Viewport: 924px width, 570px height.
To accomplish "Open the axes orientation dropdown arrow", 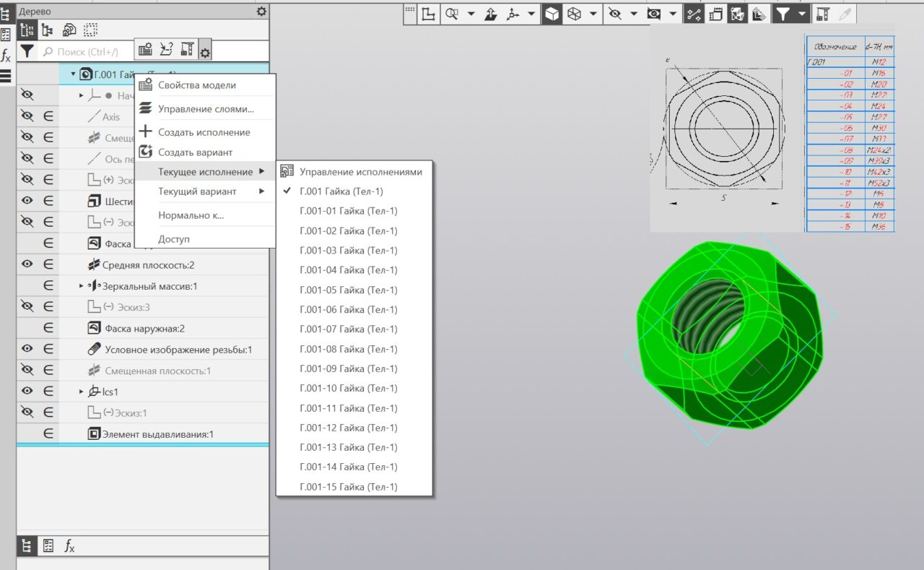I will point(531,14).
